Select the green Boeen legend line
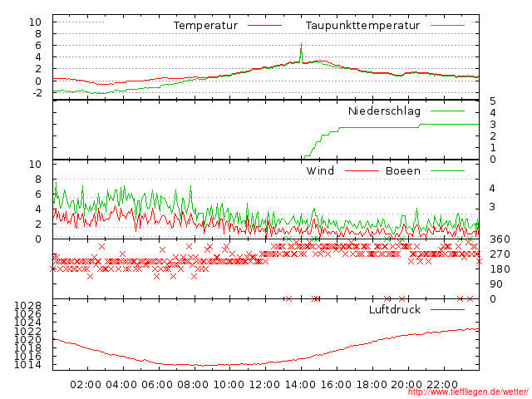The image size is (532, 399). (447, 170)
